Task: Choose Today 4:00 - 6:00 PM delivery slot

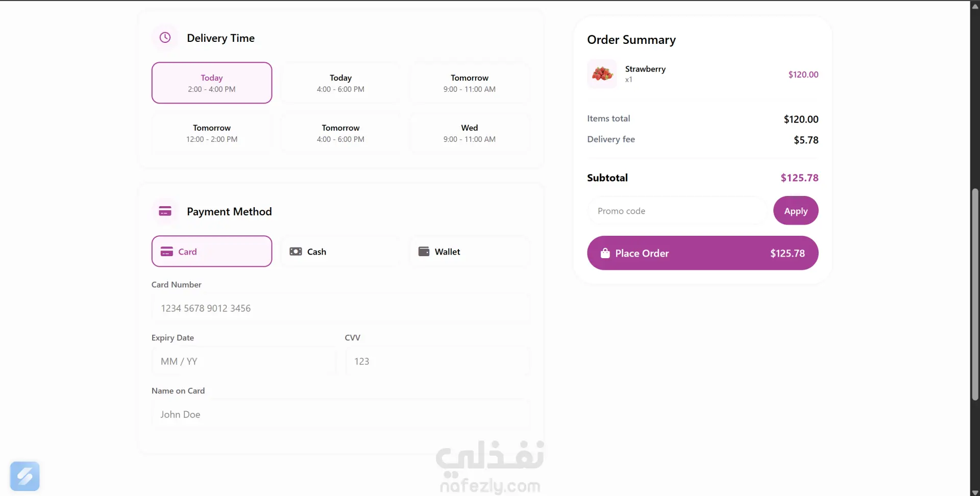Action: pos(340,83)
